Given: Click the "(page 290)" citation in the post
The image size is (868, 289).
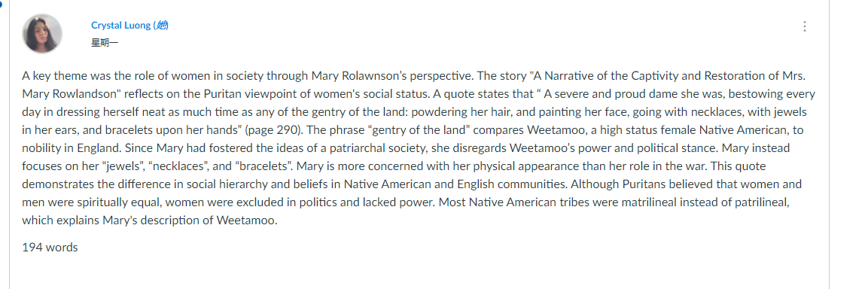Looking at the screenshot, I should (275, 131).
